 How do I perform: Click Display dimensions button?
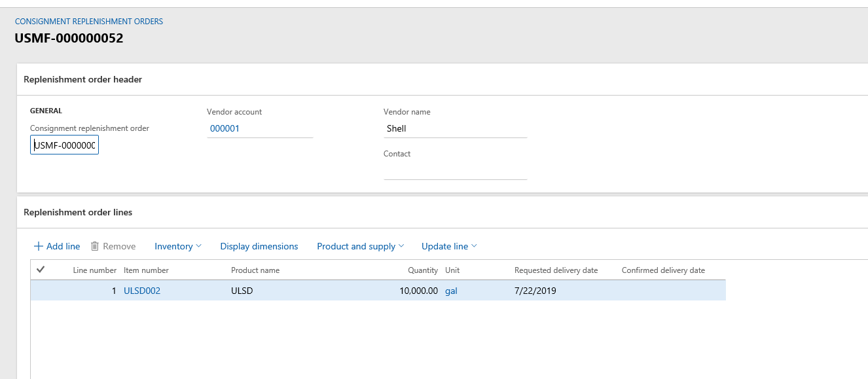tap(259, 246)
